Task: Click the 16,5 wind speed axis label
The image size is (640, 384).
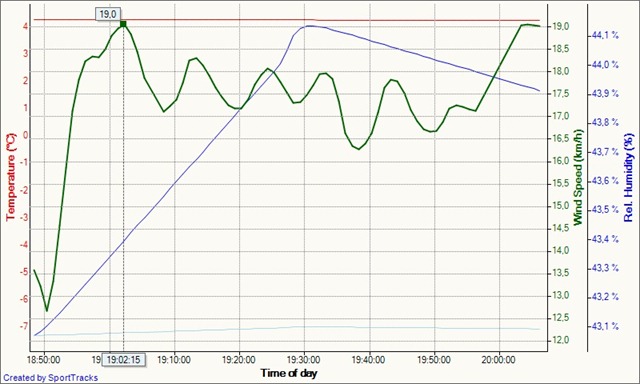Action: point(560,138)
